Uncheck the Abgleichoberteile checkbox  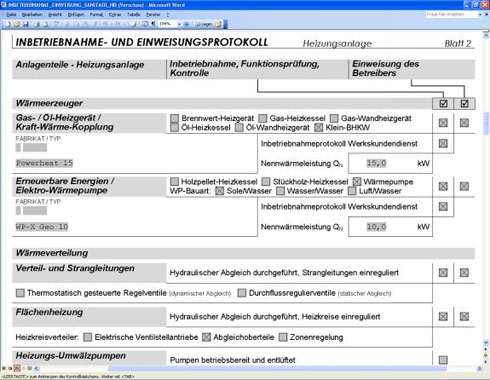207,337
